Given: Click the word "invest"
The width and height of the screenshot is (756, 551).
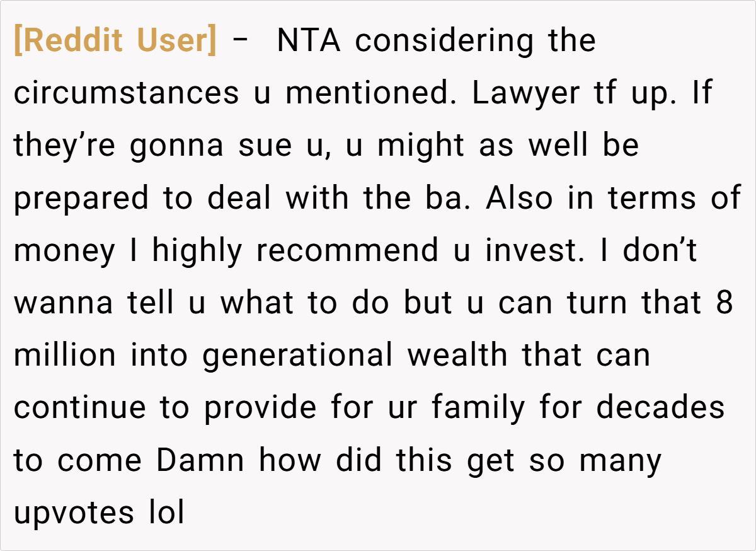Looking at the screenshot, I should click(x=530, y=252).
